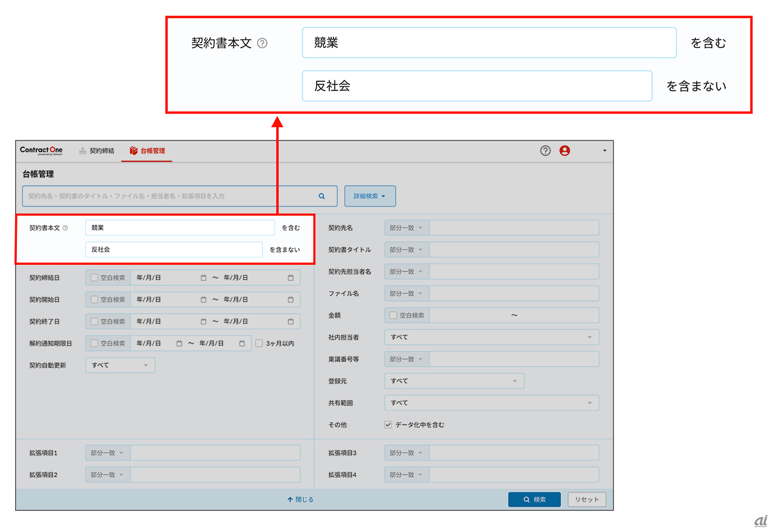Image resolution: width=772 pixels, height=532 pixels.
Task: Open calendar icon for 契約終了日 end date
Action: (x=290, y=321)
